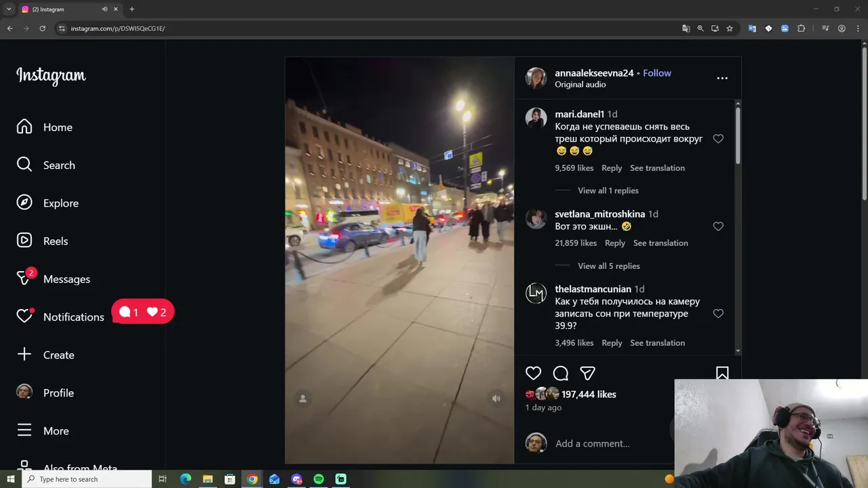
Task: Open svetlana_mitroshkina avatar
Action: tap(536, 218)
